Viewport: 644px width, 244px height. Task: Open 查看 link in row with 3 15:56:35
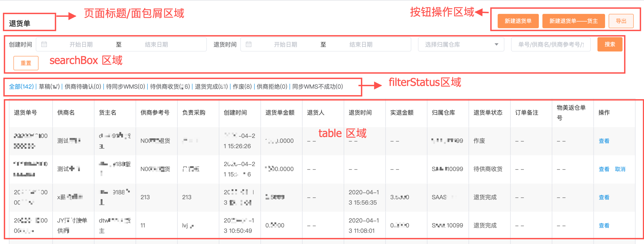tap(604, 198)
